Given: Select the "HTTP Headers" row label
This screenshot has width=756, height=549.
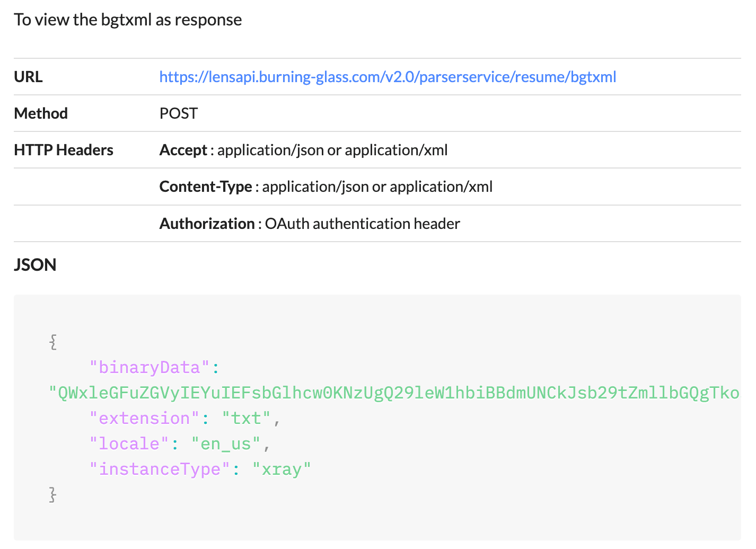Looking at the screenshot, I should [64, 150].
